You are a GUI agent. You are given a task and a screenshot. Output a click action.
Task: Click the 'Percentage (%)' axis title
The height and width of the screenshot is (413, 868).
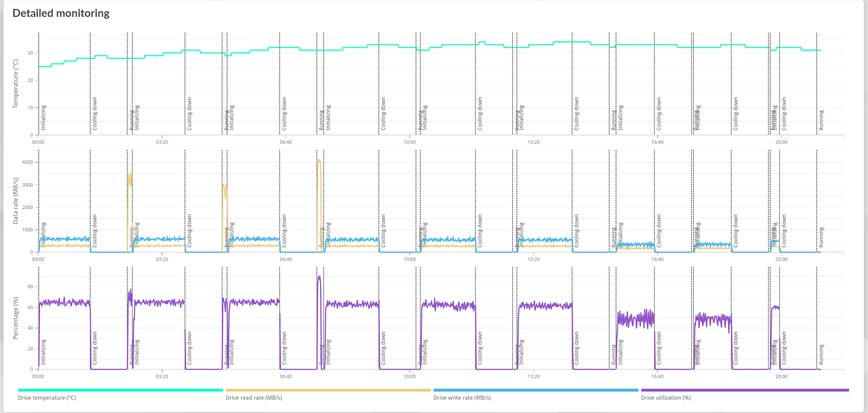pyautogui.click(x=16, y=318)
